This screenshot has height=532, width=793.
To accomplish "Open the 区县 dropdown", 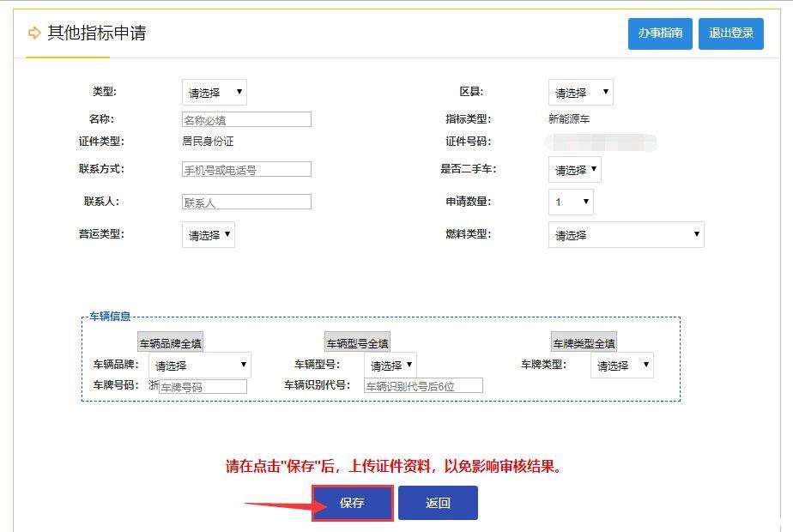I will [x=580, y=93].
